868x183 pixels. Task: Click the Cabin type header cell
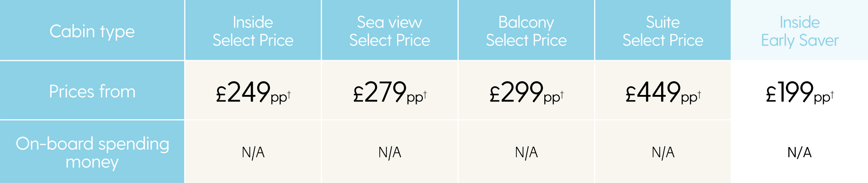[92, 30]
